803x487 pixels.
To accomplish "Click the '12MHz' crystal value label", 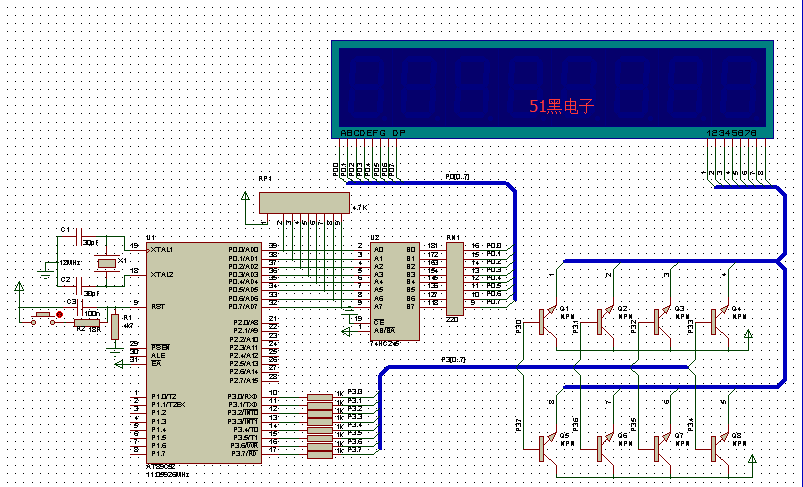I will [x=69, y=263].
